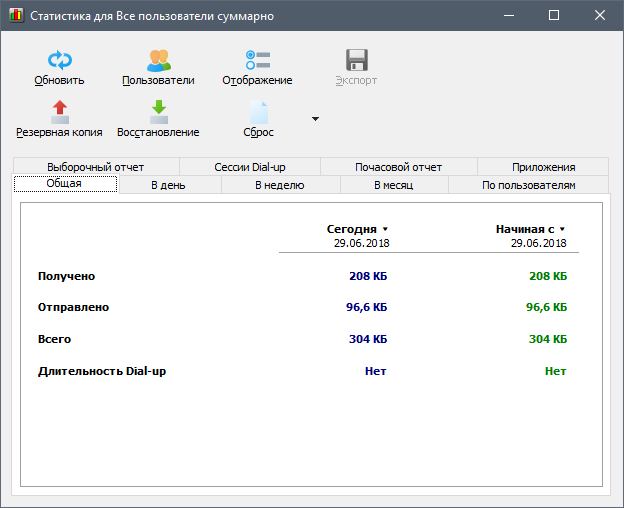
Task: Click the Отправлено row label
Action: 73,307
